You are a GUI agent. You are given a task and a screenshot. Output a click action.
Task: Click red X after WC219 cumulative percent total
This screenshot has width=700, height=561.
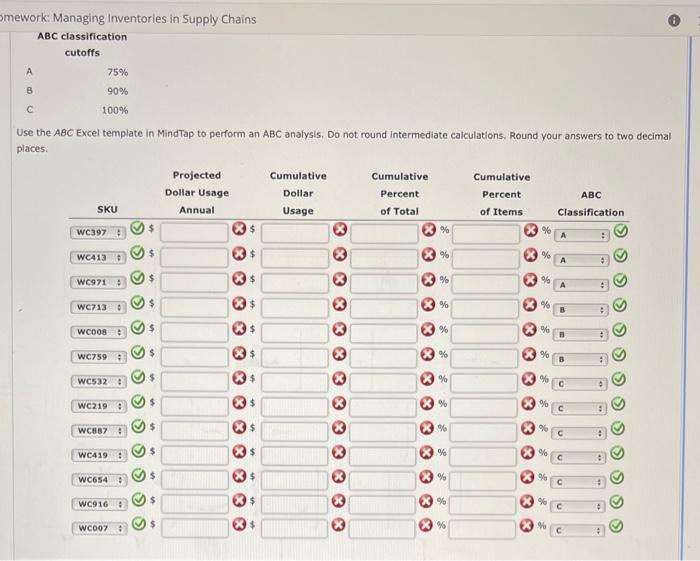[427, 403]
